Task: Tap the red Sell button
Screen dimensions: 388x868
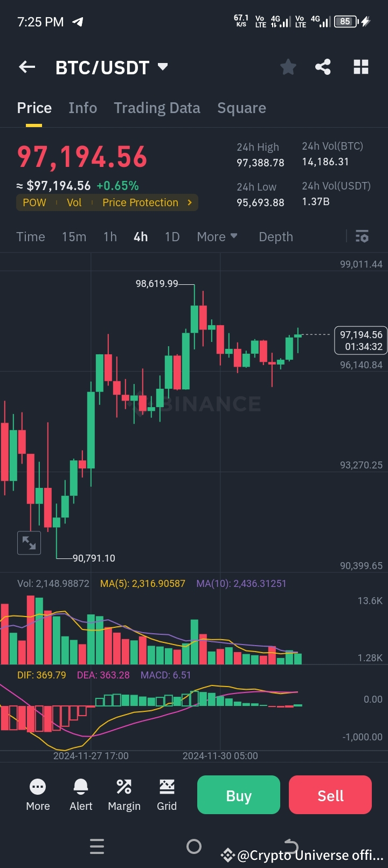Action: click(330, 794)
